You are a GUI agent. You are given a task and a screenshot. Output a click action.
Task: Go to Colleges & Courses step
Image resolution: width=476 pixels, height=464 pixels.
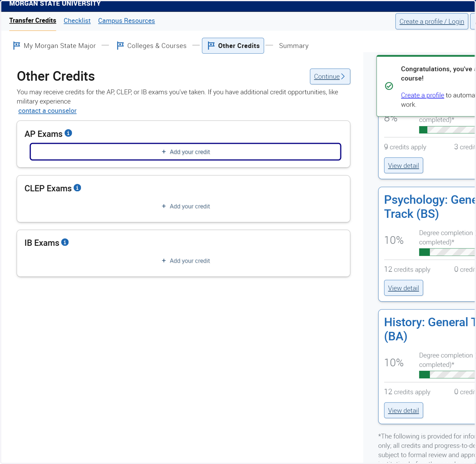pyautogui.click(x=152, y=46)
